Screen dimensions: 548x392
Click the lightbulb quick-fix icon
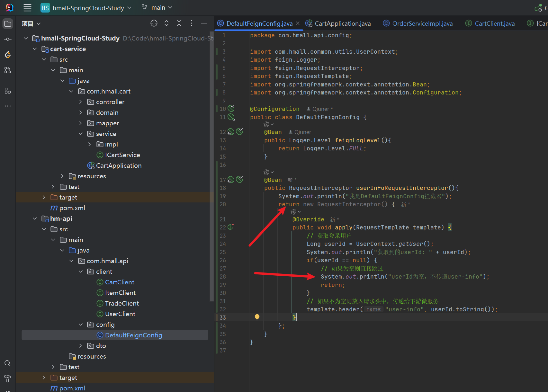tap(257, 317)
